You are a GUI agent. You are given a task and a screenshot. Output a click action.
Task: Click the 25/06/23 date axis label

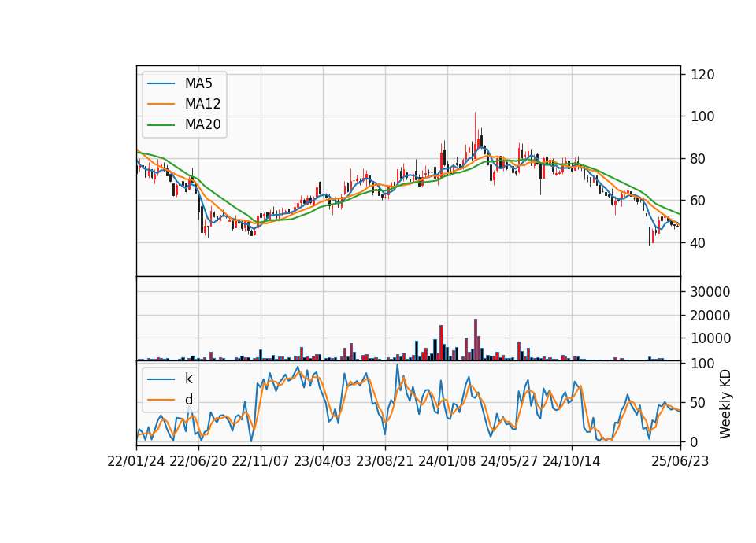[680, 461]
